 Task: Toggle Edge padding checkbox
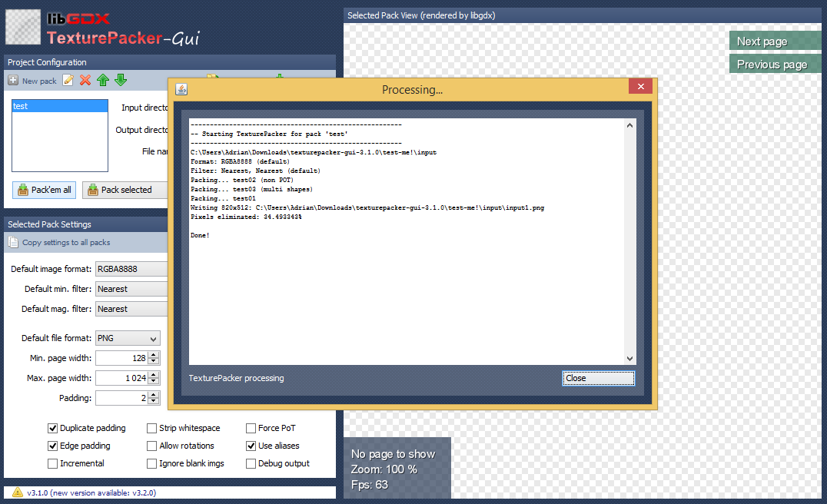(53, 446)
